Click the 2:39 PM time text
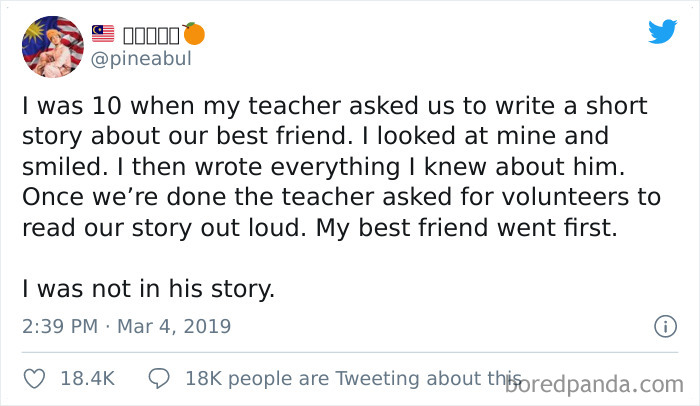Image resolution: width=700 pixels, height=406 pixels. click(58, 326)
